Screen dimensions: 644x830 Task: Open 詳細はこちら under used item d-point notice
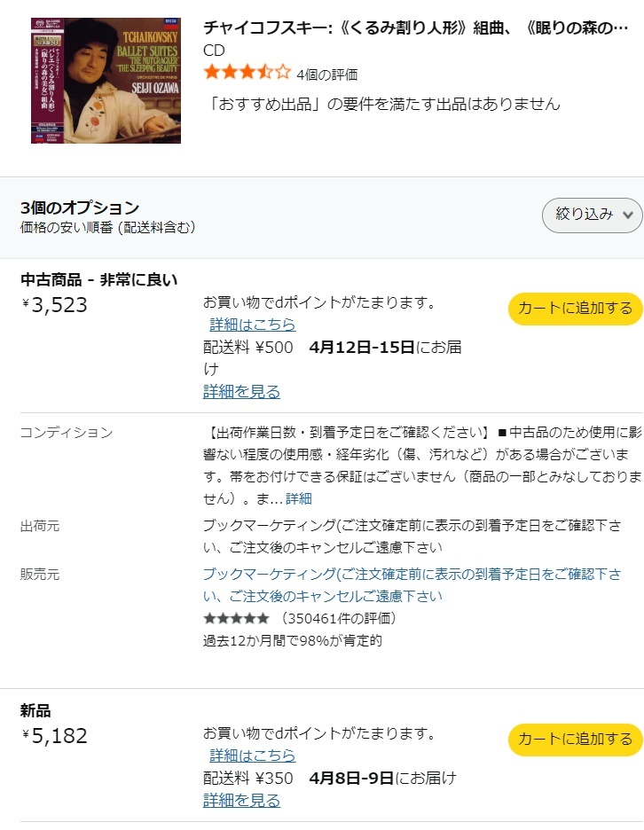point(253,325)
